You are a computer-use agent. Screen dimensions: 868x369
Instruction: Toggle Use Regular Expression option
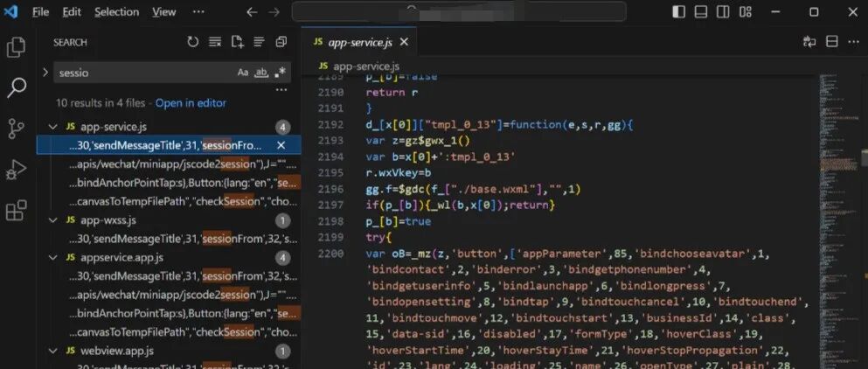[280, 73]
